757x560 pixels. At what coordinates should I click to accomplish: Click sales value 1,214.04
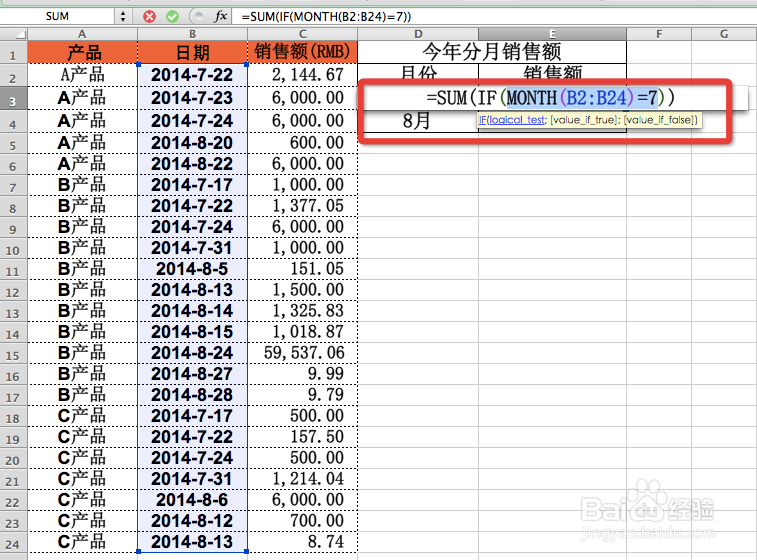[303, 479]
